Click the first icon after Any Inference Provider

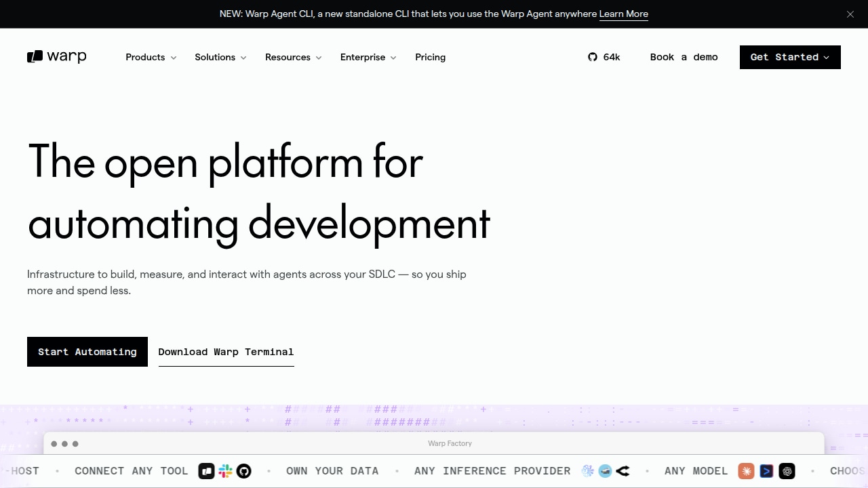(588, 471)
